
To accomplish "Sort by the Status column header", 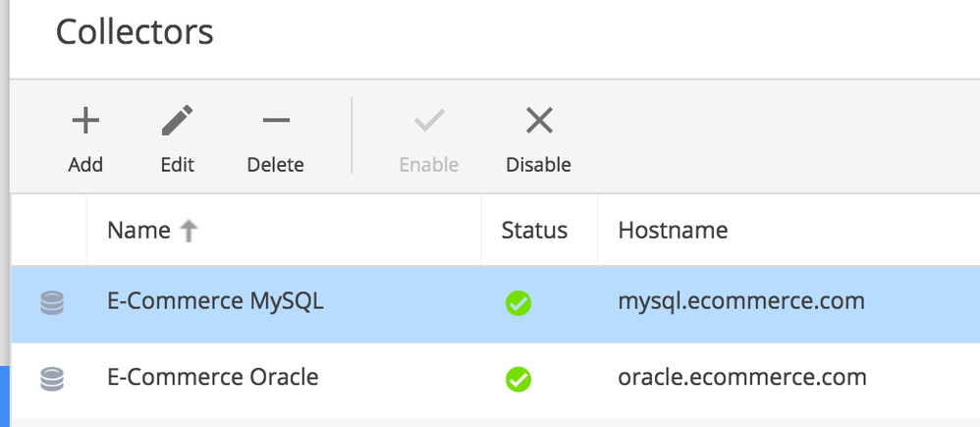I will click(534, 230).
